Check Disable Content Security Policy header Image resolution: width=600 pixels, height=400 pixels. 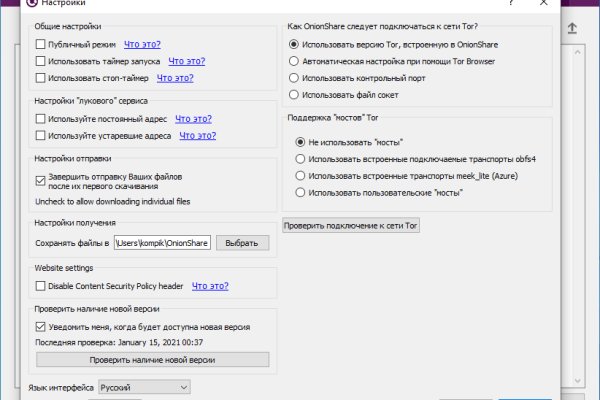coord(40,286)
